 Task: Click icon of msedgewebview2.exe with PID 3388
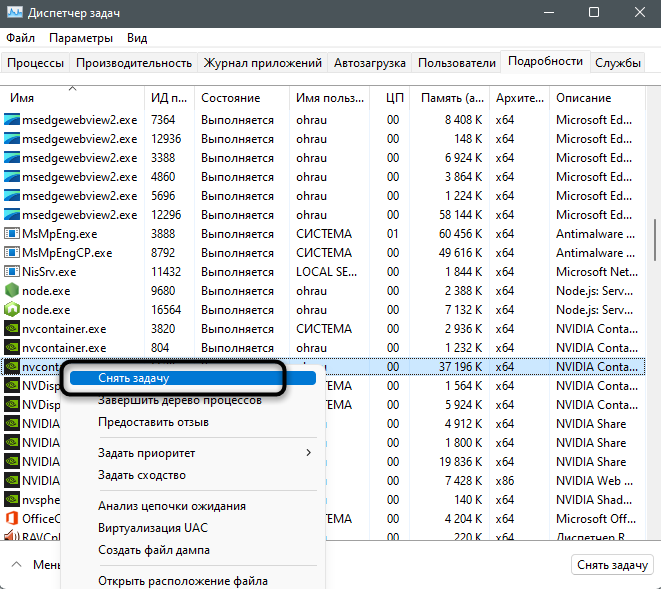click(x=12, y=158)
